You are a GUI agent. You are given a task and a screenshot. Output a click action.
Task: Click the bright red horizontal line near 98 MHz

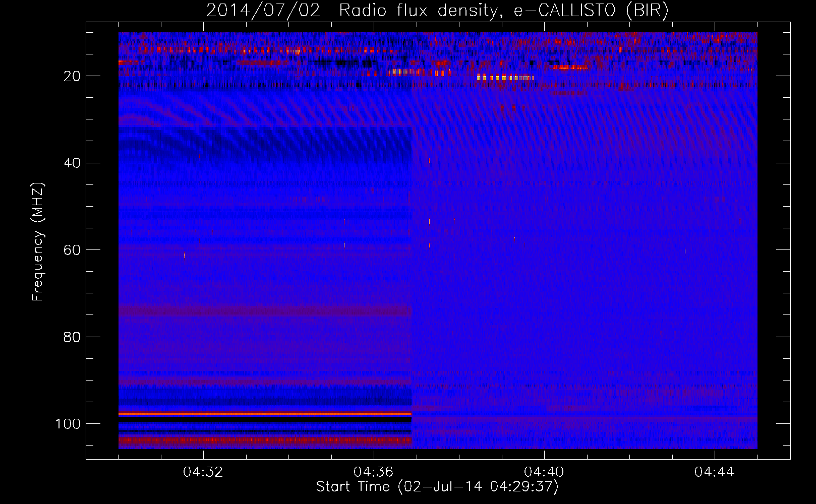pos(265,413)
